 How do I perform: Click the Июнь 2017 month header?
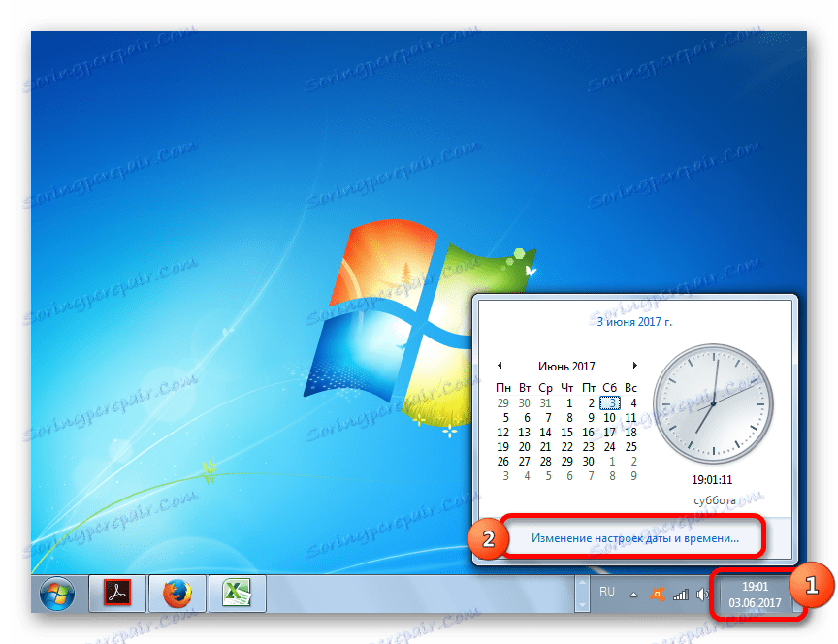[566, 366]
